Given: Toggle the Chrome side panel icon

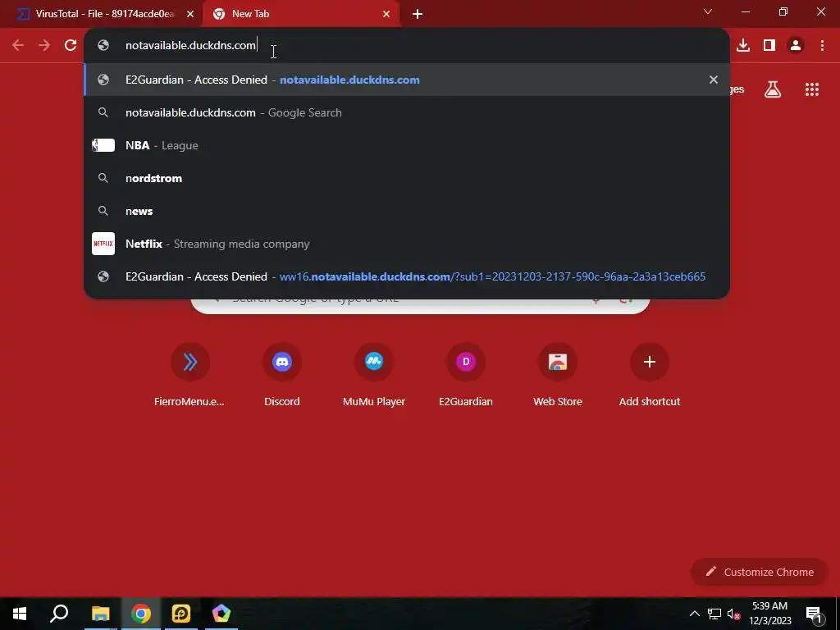Looking at the screenshot, I should click(769, 46).
